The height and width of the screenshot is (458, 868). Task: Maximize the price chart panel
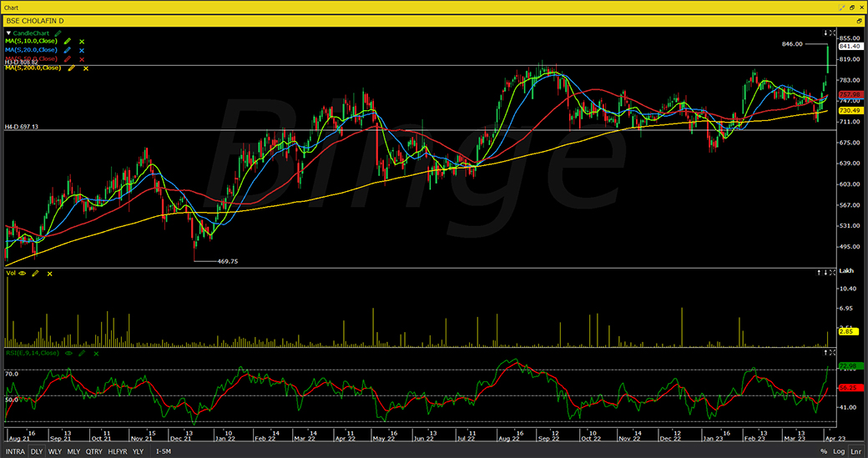[x=833, y=33]
